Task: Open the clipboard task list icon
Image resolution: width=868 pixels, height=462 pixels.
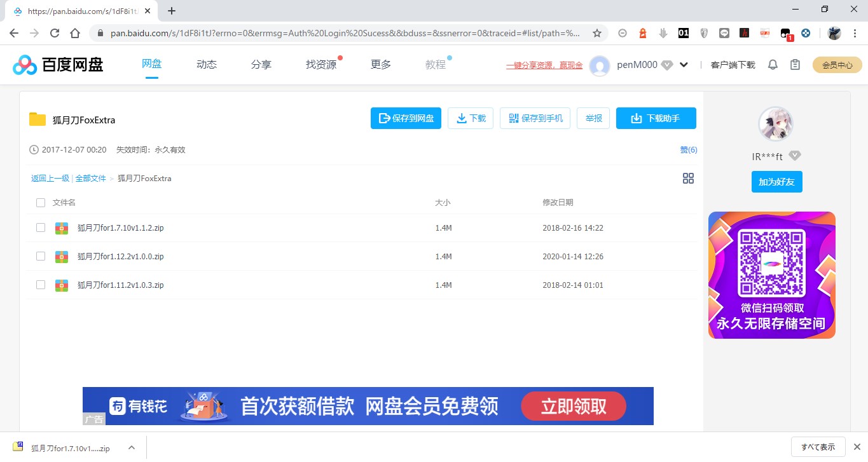Action: [795, 65]
